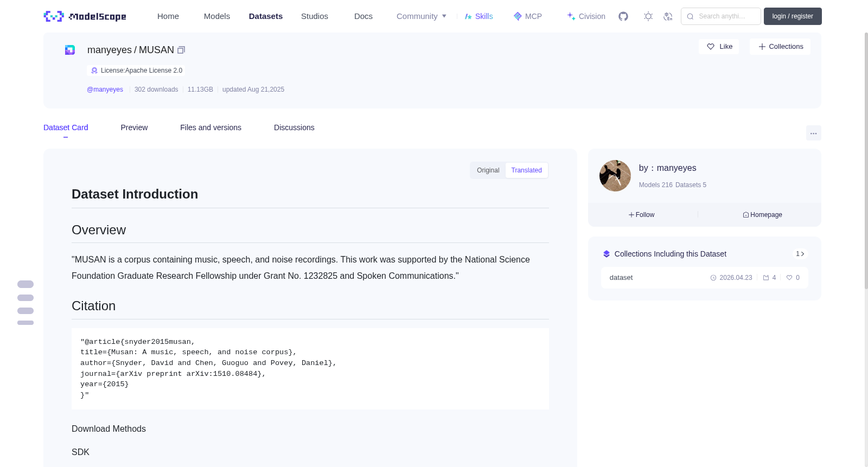Click the clock icon beside 2026.04.23

(x=713, y=278)
